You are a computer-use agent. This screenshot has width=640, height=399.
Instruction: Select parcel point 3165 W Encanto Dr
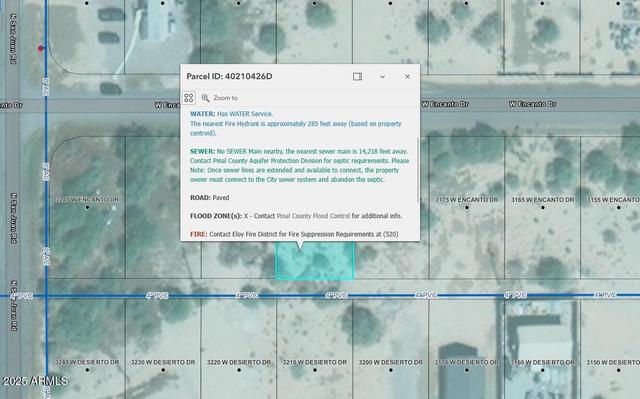tap(542, 207)
